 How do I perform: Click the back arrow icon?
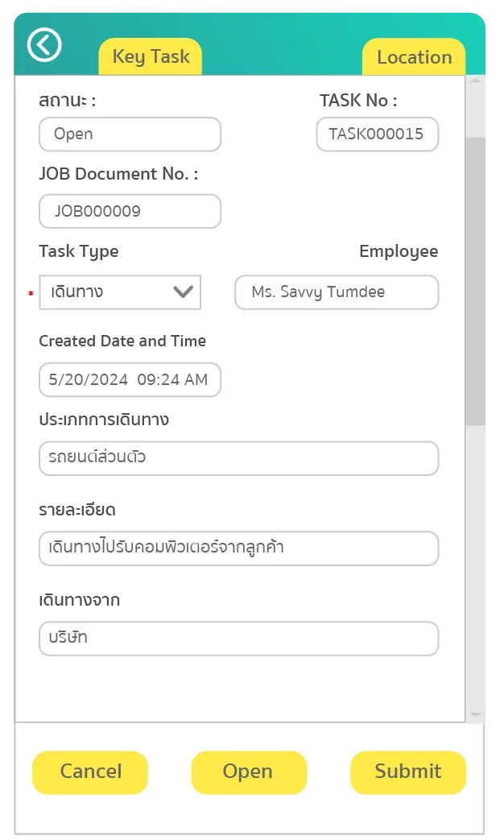click(x=44, y=45)
